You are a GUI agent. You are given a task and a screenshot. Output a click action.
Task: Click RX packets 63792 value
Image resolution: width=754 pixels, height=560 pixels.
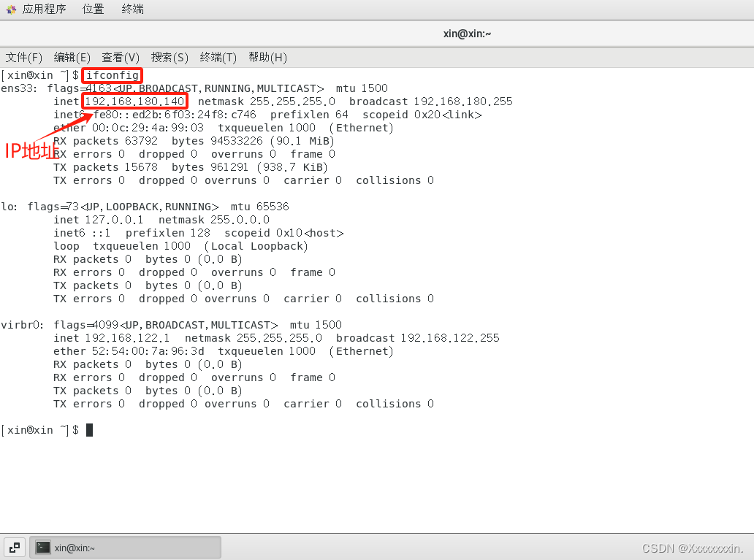coord(141,141)
